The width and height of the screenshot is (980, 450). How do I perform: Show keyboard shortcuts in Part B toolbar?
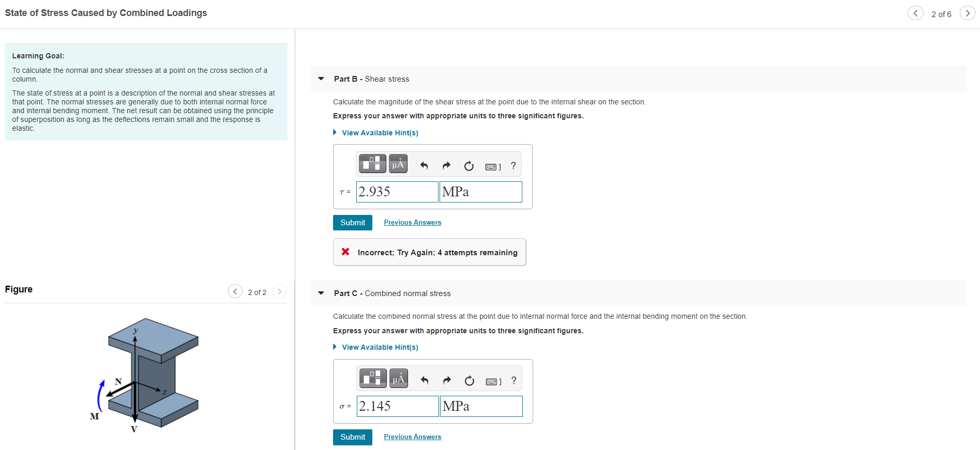click(x=493, y=166)
